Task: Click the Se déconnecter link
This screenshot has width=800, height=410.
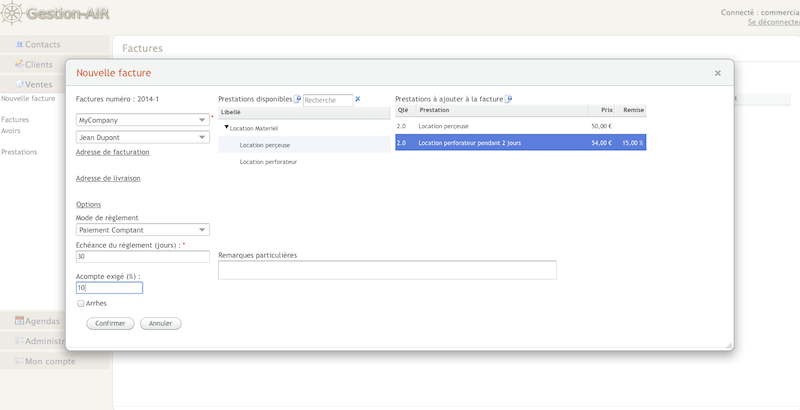Action: coord(773,22)
